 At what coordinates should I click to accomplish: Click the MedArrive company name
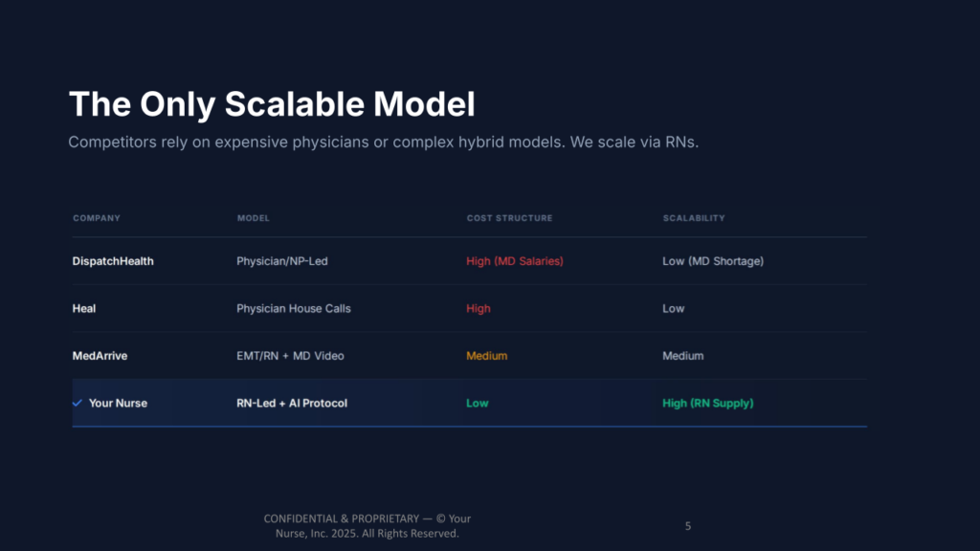tap(100, 356)
